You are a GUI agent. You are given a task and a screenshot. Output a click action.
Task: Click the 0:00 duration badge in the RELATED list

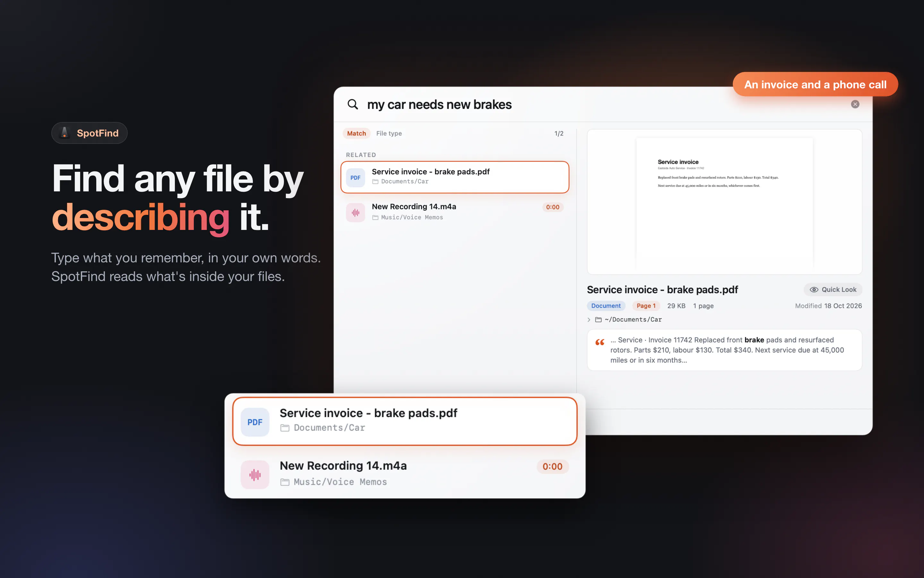point(552,207)
